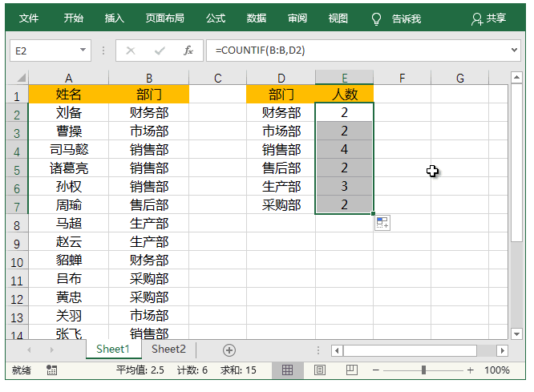Screen dimensions: 534x392
Task: Select the cell with 貂蝉
Action: pos(68,260)
